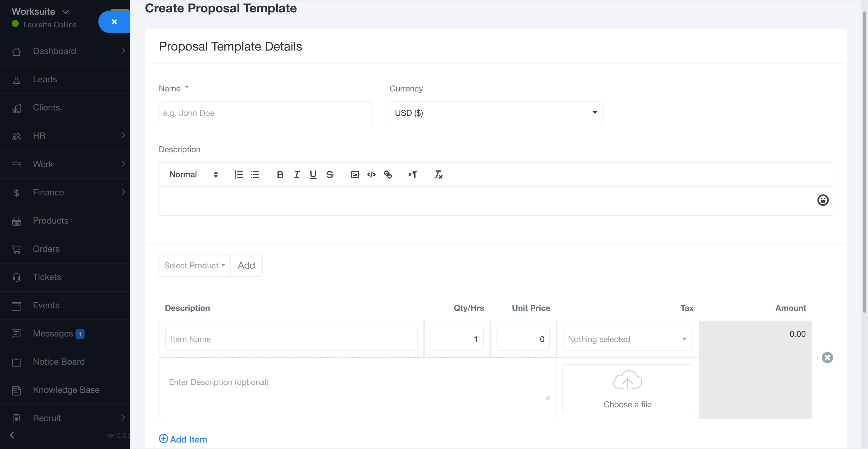The width and height of the screenshot is (868, 449).
Task: Open the Select Product dropdown
Action: pyautogui.click(x=194, y=266)
